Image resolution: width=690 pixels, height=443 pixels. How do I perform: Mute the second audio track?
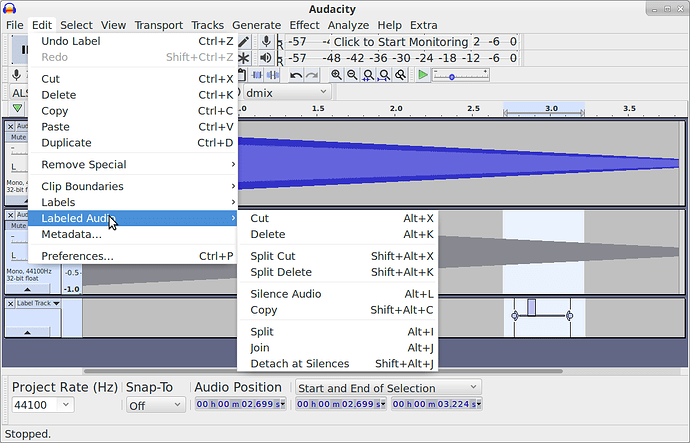18,226
